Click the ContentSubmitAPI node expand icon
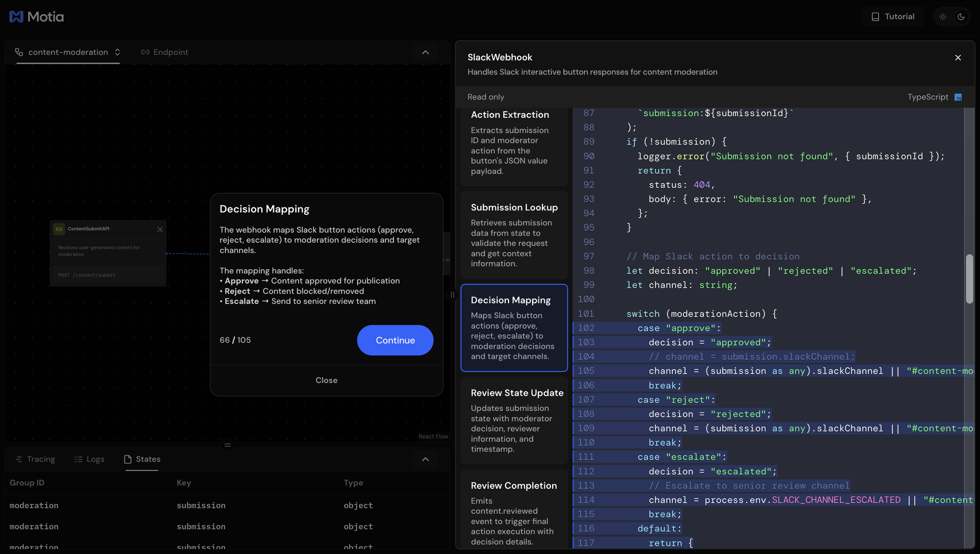Screen dimensions: 980x554 click(x=160, y=229)
